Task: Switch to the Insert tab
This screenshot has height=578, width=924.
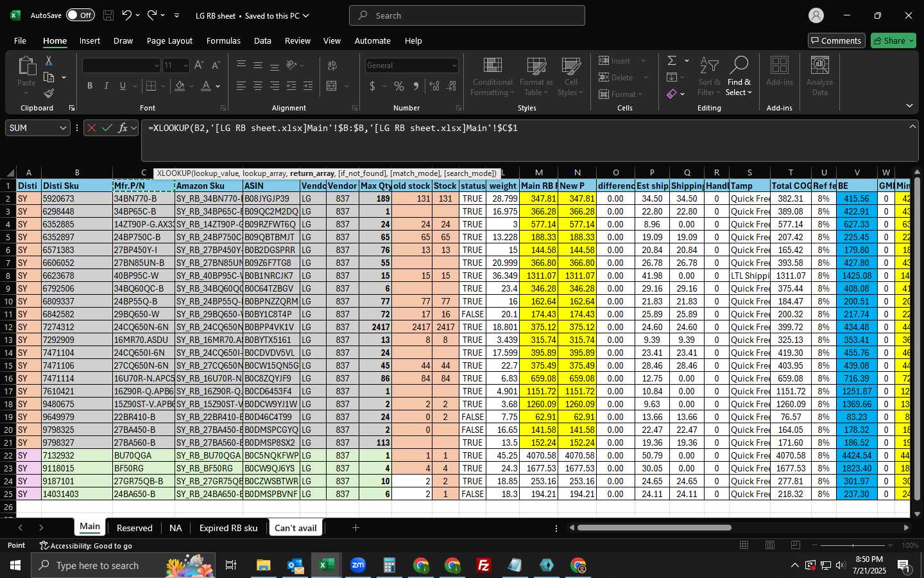Action: (90, 40)
